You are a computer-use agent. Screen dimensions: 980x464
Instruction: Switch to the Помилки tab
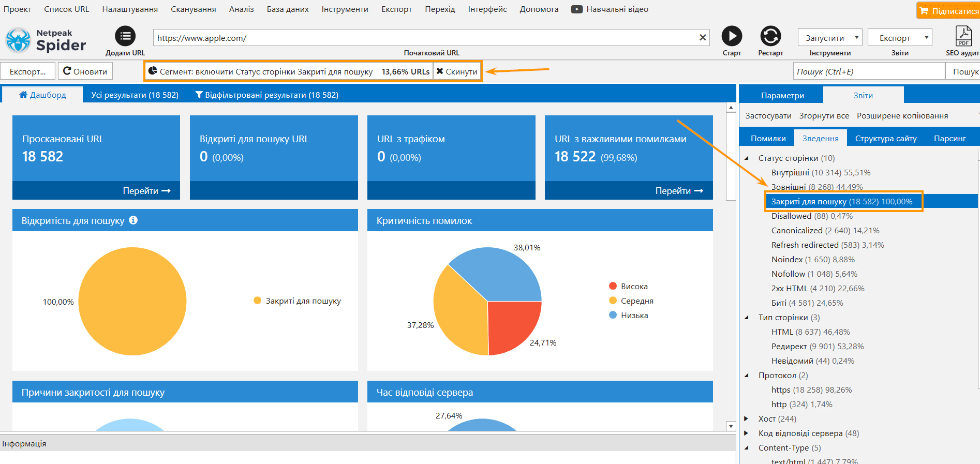[768, 138]
